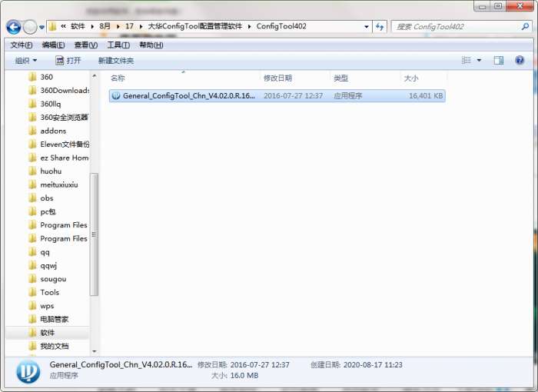Click the Back navigation arrow
The image size is (538, 392).
coord(14,27)
